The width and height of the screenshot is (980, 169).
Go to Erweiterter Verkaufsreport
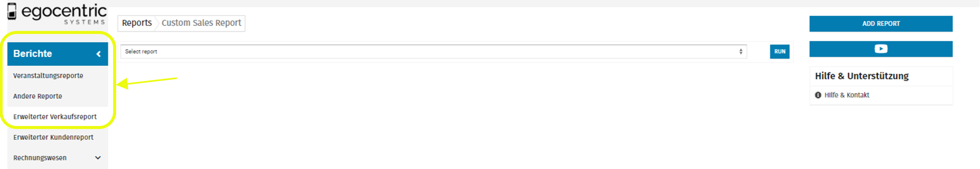click(55, 117)
